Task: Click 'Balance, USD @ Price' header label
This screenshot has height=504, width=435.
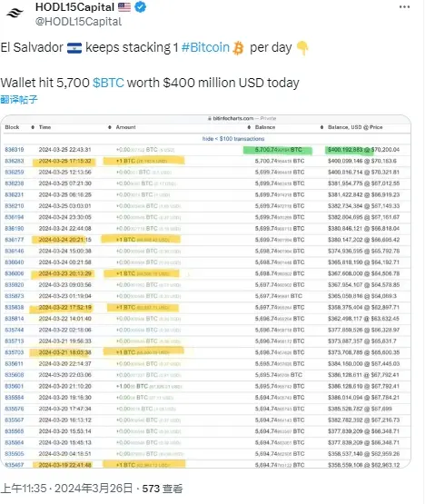Action: tap(355, 127)
